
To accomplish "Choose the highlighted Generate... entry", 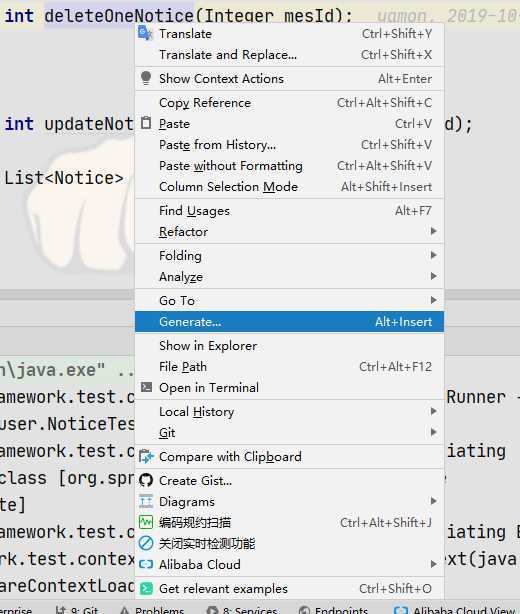I will 289,321.
